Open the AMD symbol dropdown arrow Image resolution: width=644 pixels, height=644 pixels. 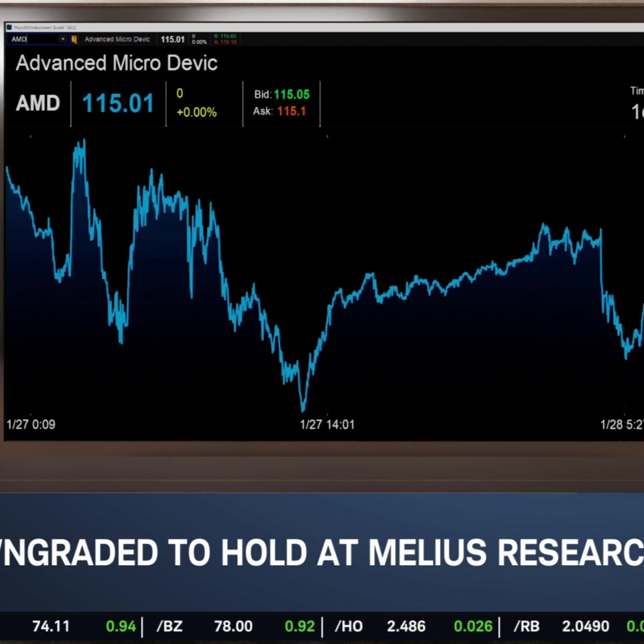[63, 39]
